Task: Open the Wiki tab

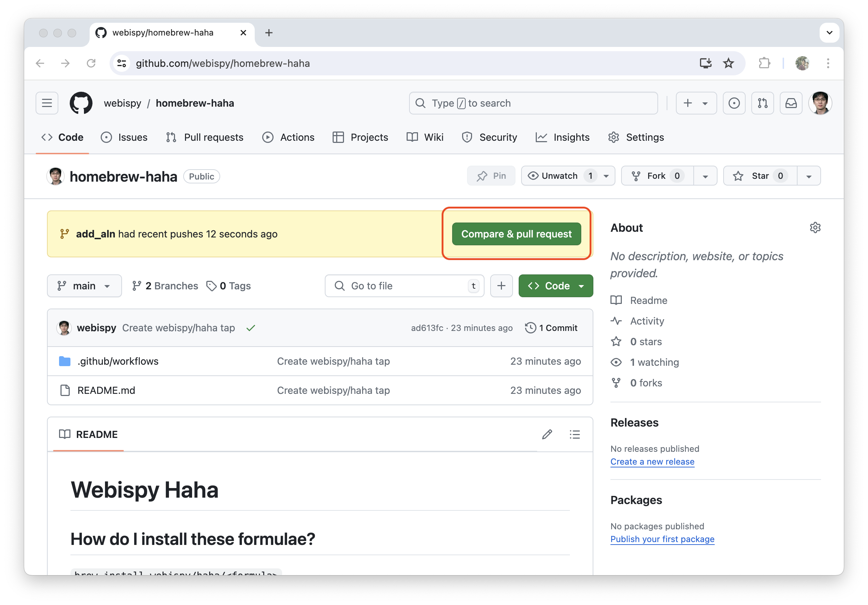Action: click(425, 138)
